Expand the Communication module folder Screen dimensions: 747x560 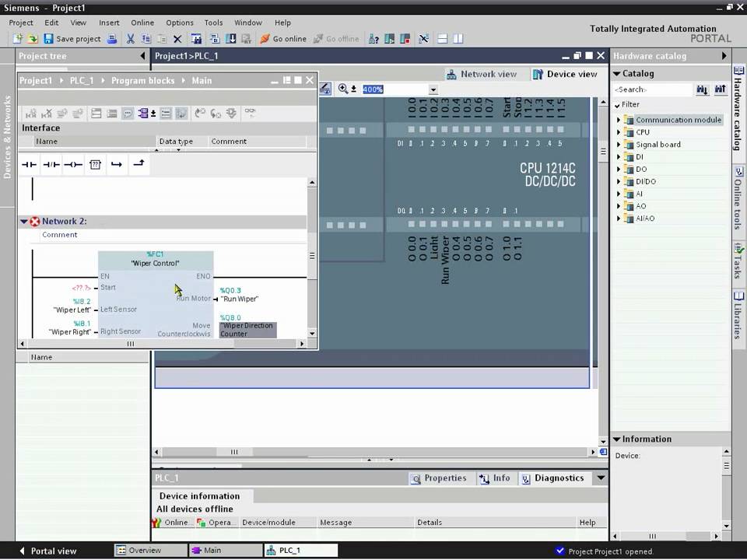619,120
